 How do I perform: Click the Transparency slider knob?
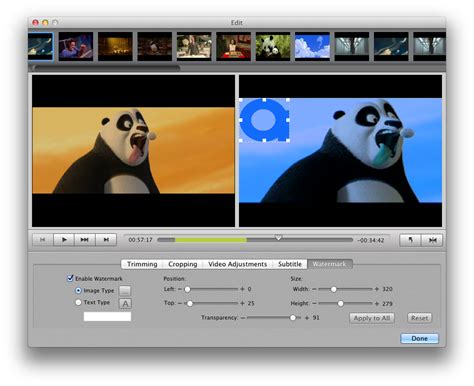(x=293, y=318)
